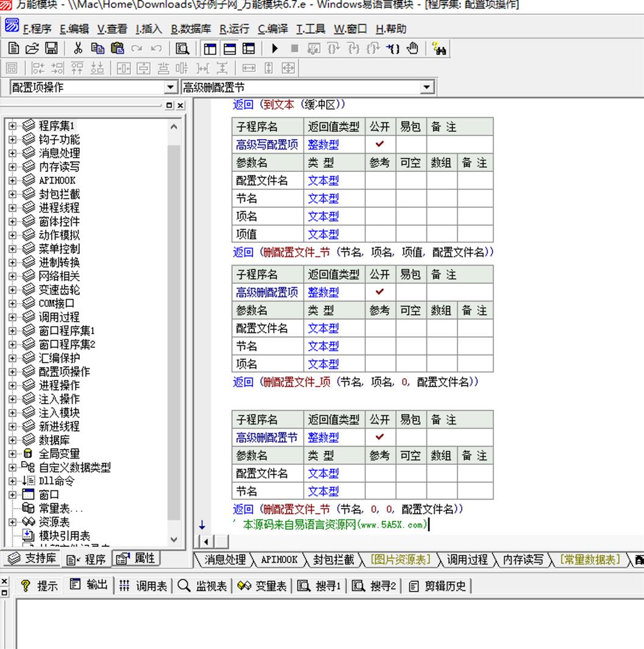Open the 高级删配置节 subroutine dropdown
Screen dimensions: 644x649
tap(426, 87)
